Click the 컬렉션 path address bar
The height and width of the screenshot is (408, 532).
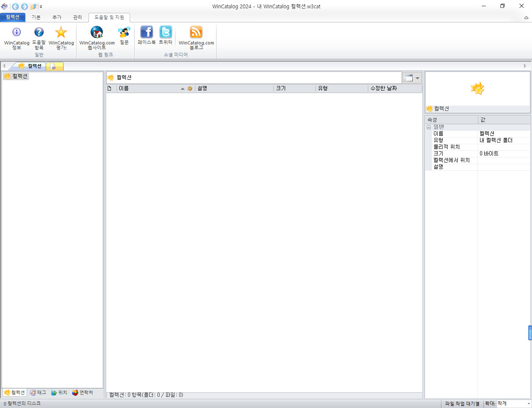point(254,78)
